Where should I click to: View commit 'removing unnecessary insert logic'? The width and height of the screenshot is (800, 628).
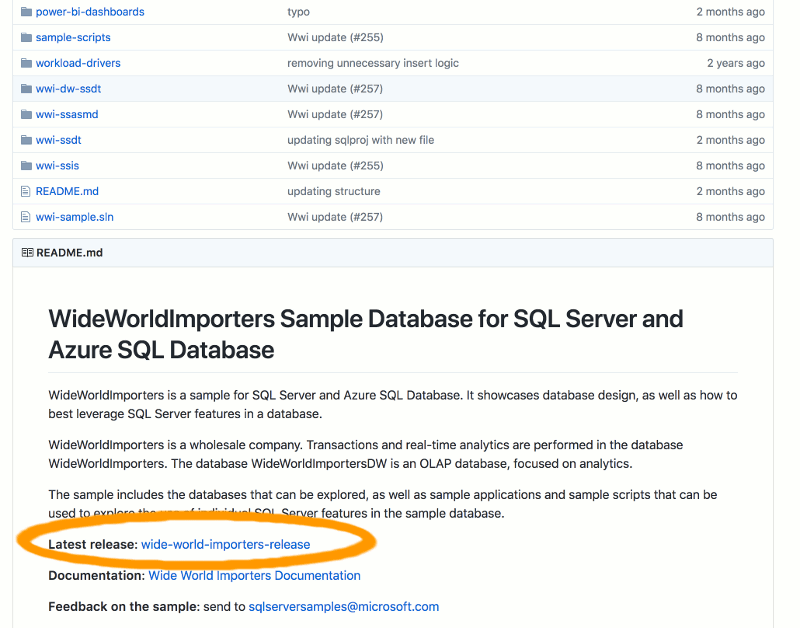(x=373, y=63)
